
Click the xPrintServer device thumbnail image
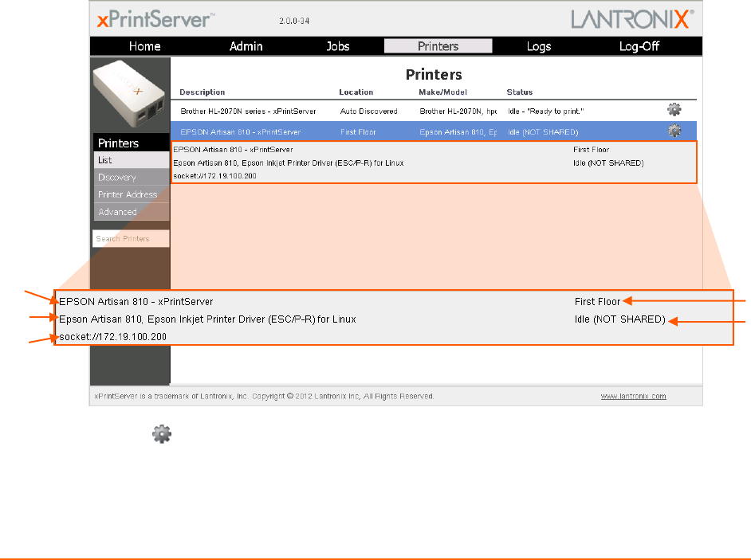pos(130,95)
